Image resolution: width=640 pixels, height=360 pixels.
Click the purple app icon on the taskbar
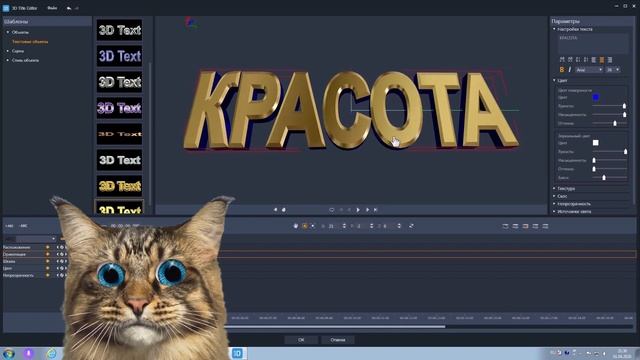click(29, 353)
